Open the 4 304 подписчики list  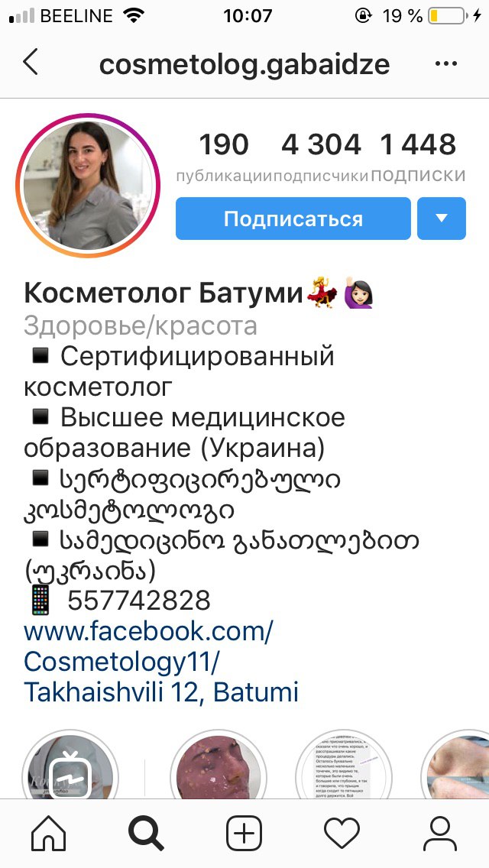point(321,157)
